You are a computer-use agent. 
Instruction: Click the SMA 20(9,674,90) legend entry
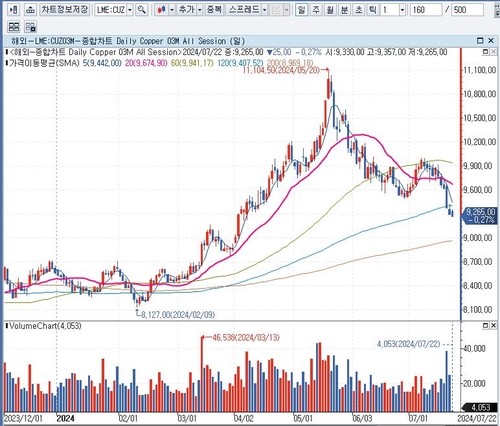point(146,63)
